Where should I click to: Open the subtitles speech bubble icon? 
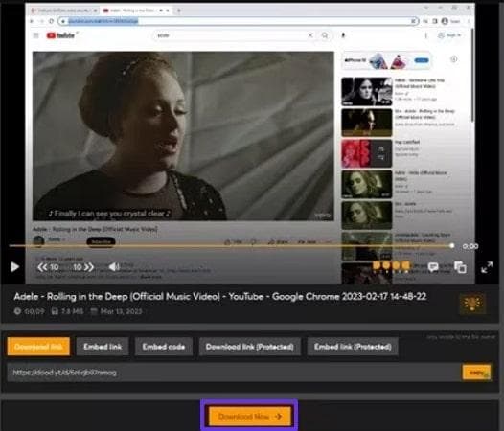point(433,267)
